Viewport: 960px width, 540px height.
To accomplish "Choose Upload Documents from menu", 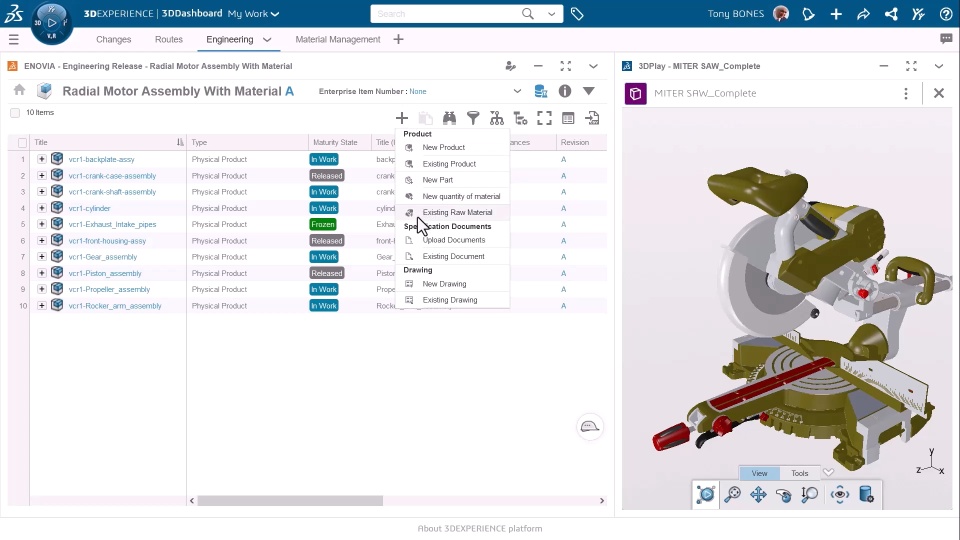I will click(x=452, y=240).
